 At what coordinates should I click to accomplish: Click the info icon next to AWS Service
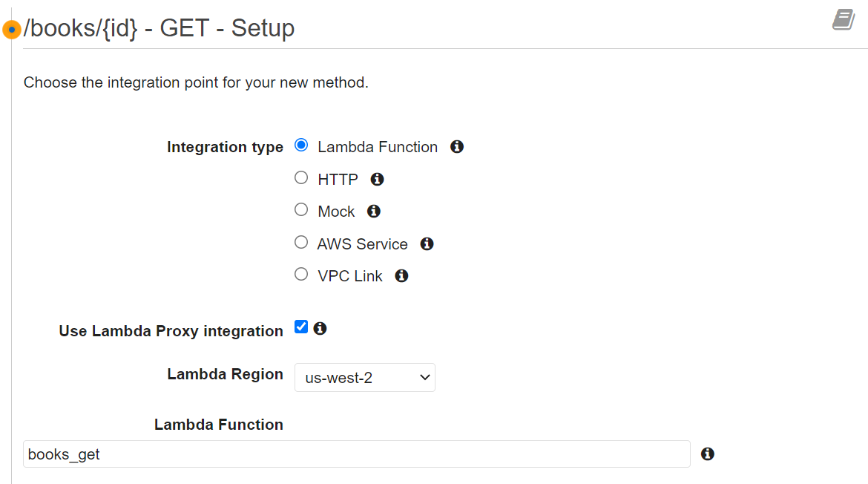(x=427, y=243)
